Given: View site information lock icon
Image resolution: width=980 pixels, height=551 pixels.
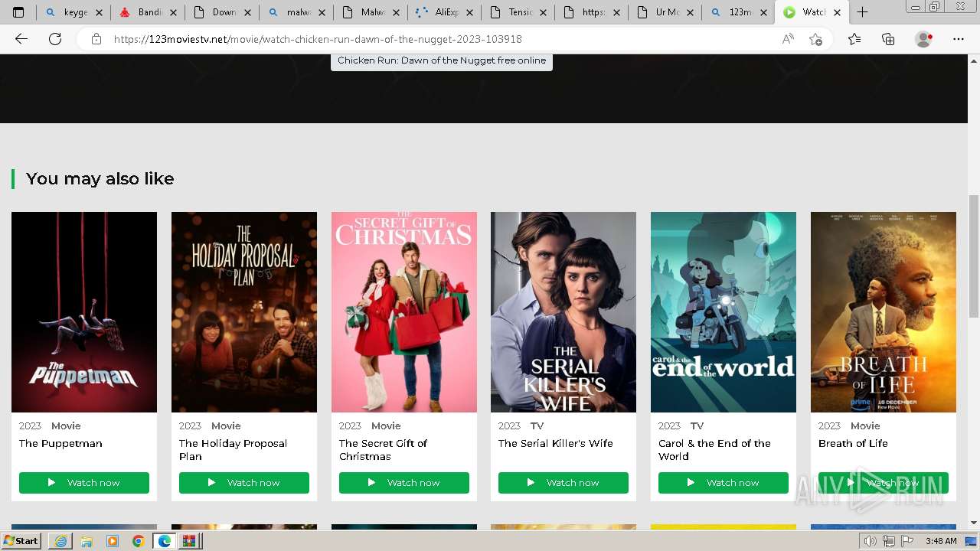Looking at the screenshot, I should 96,39.
